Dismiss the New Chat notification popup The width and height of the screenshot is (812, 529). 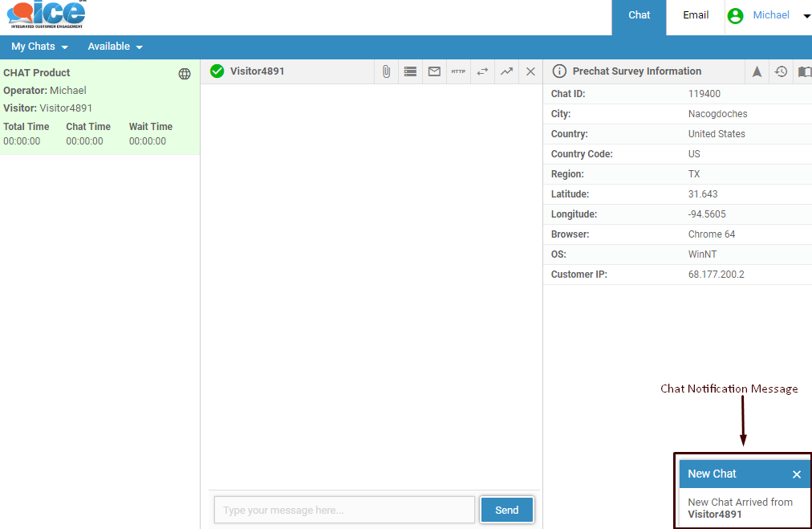tap(797, 474)
